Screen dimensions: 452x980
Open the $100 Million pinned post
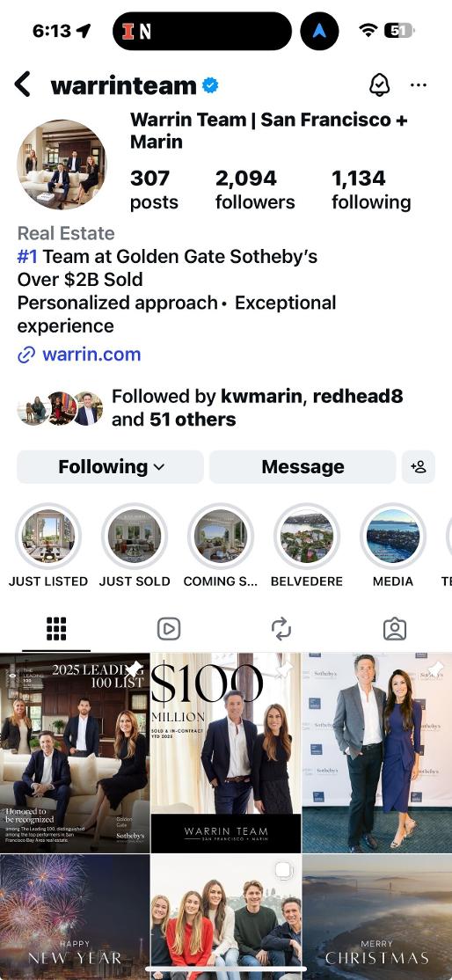click(226, 752)
